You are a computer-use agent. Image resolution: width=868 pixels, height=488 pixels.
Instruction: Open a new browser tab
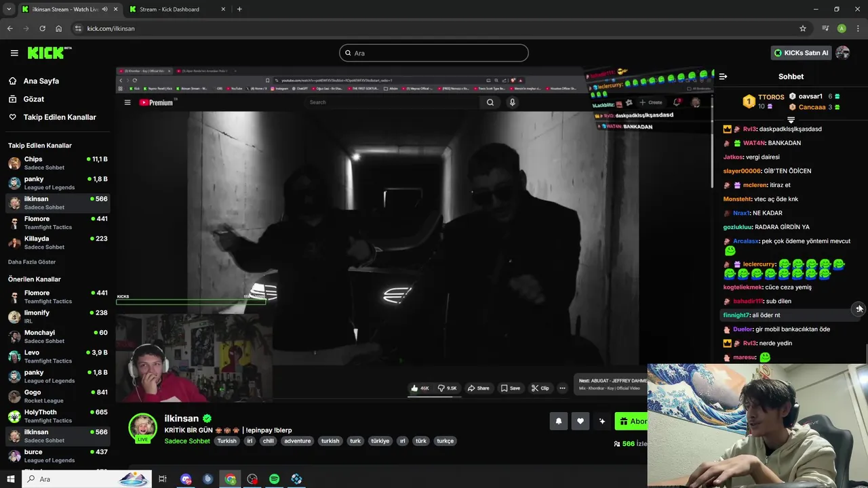point(239,9)
